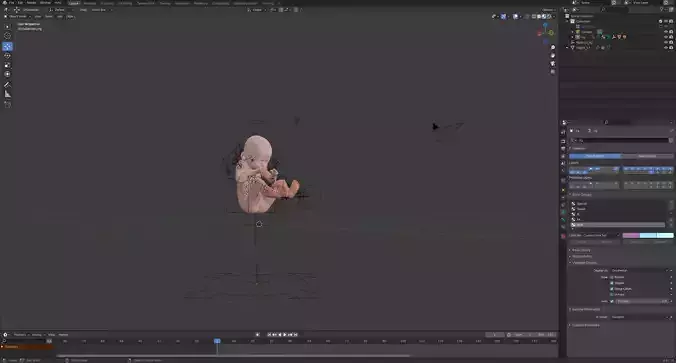Jump to the animation start frame
This screenshot has width=676, height=363.
click(x=269, y=335)
